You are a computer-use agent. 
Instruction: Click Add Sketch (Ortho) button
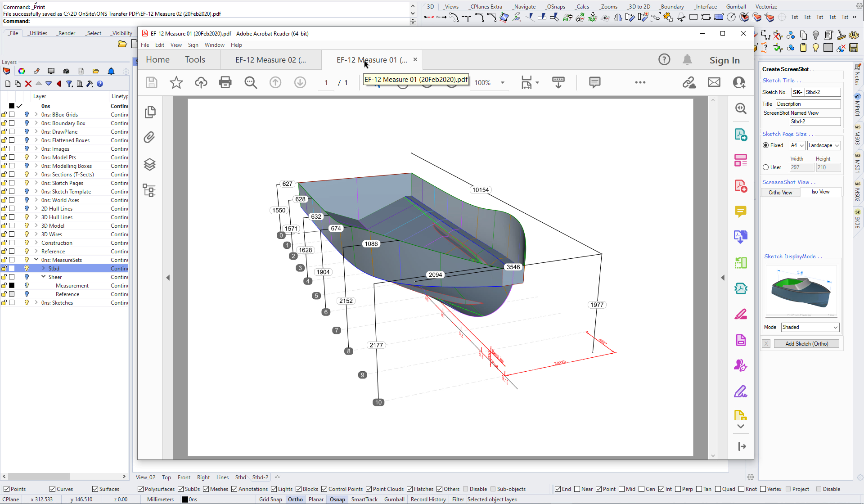pyautogui.click(x=806, y=344)
